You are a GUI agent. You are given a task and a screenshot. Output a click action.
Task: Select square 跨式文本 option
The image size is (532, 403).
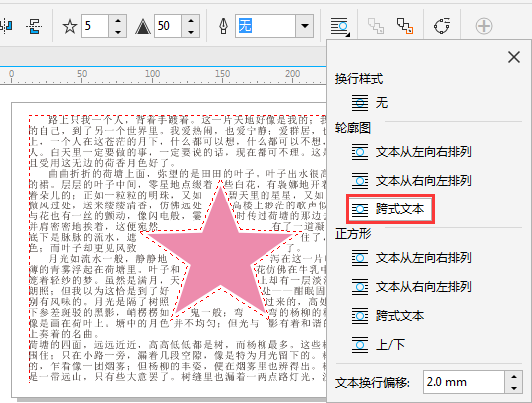(x=388, y=316)
